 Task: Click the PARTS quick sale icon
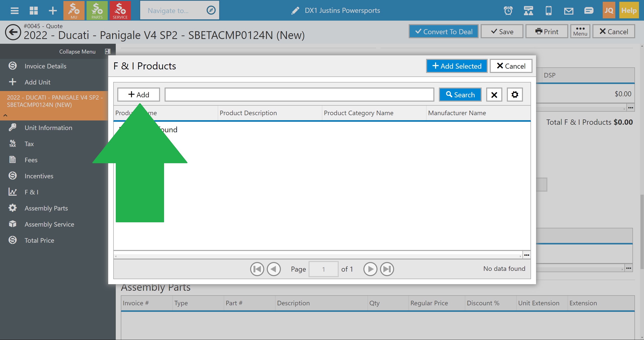[97, 11]
